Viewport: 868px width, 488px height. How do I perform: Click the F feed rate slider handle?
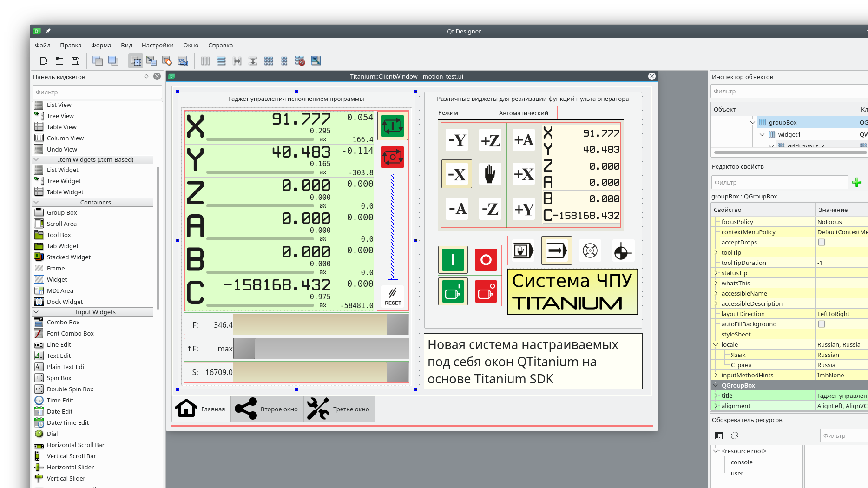point(397,325)
